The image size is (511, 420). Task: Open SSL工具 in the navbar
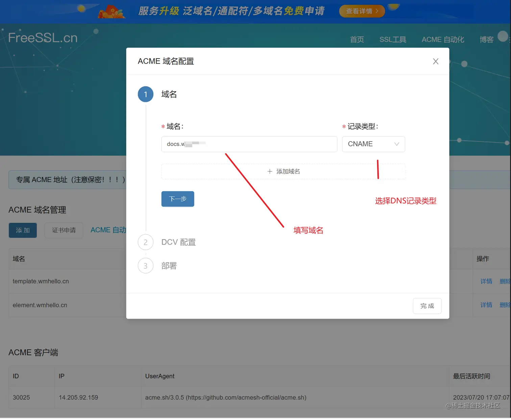[x=393, y=39]
